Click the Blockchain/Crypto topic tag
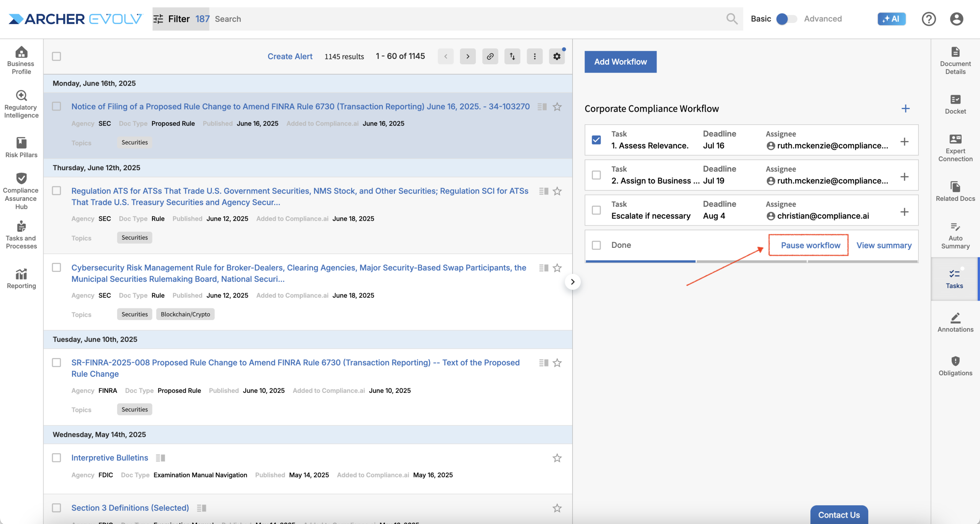This screenshot has height=524, width=980. (x=185, y=314)
